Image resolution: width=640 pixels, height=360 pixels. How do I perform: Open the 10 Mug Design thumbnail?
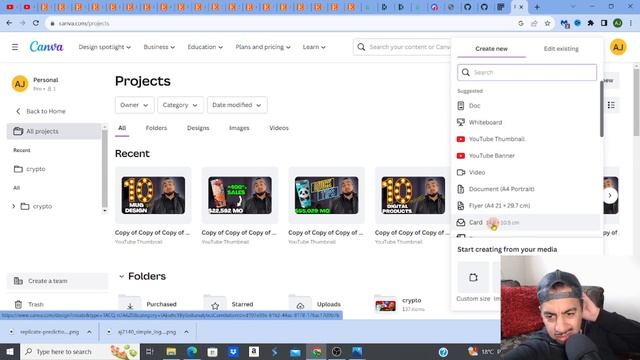coord(153,196)
